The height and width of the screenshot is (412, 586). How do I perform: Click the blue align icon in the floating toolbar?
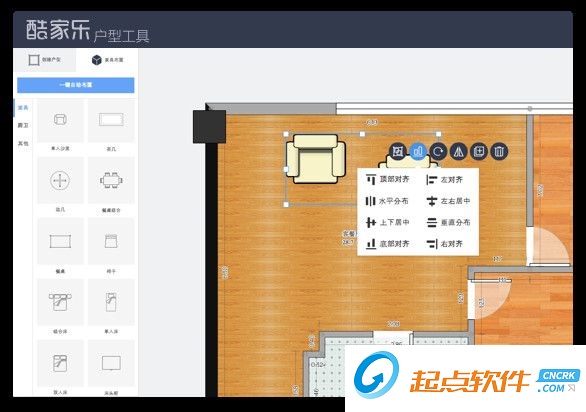(x=418, y=151)
